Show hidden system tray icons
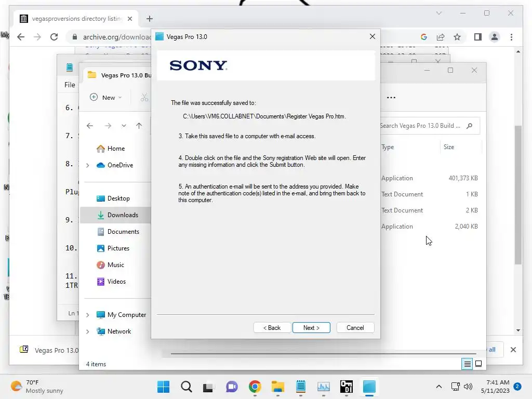The height and width of the screenshot is (399, 532). [x=438, y=387]
